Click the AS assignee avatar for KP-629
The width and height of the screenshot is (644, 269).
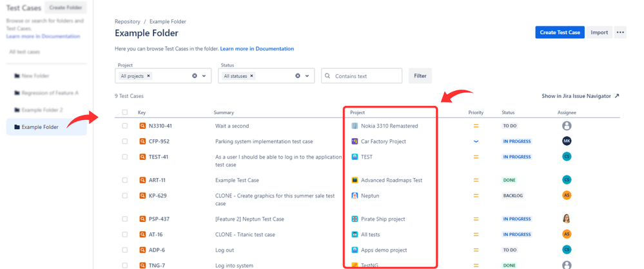567,195
